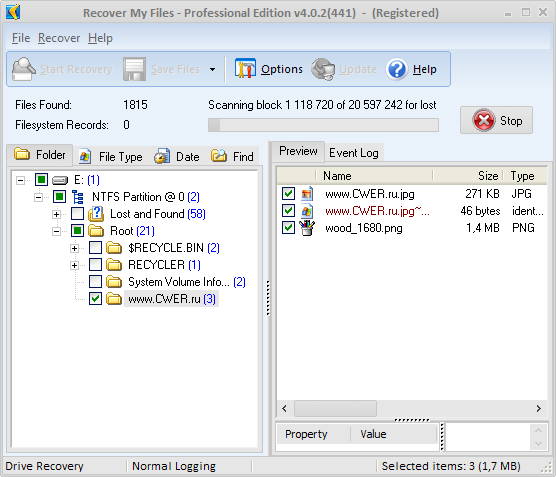Screen dimensions: 556x477
Task: Click the E: drive icon in tree
Action: point(60,181)
